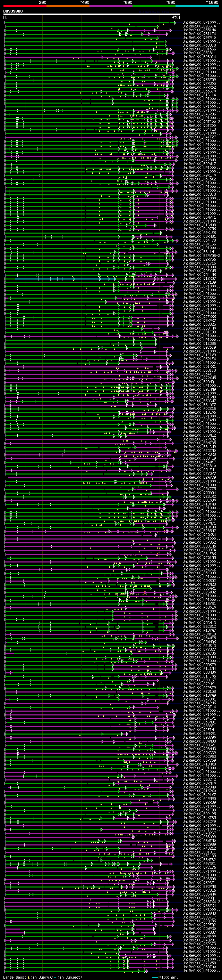Select the UniRef100_Q5CSS0 label
222x980 pixels.
(x=199, y=298)
